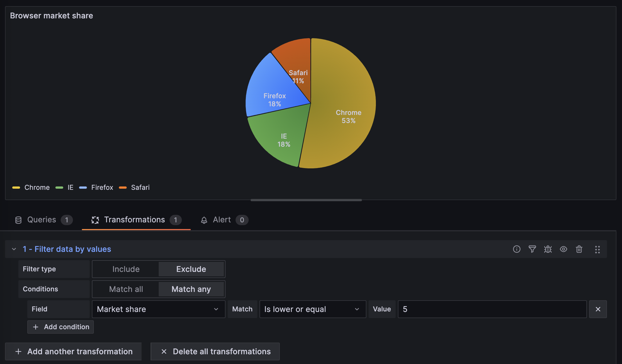Open debug mode with the bug icon
This screenshot has width=622, height=364.
[548, 249]
